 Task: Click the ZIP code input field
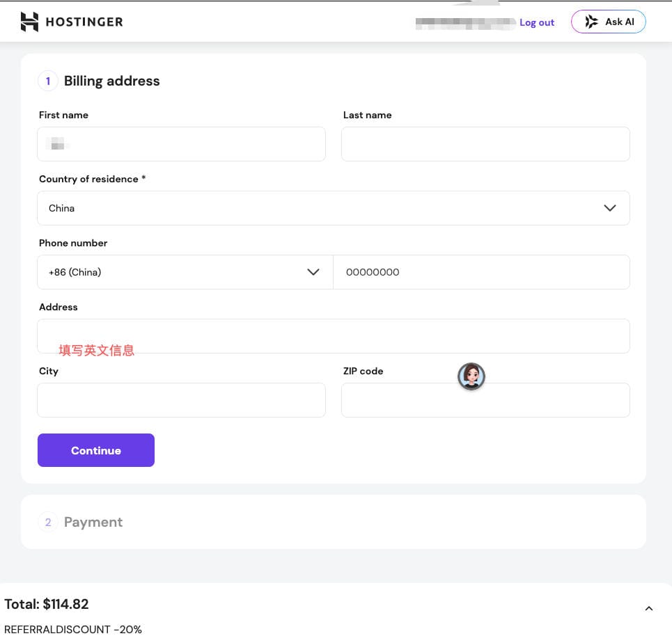tap(485, 400)
